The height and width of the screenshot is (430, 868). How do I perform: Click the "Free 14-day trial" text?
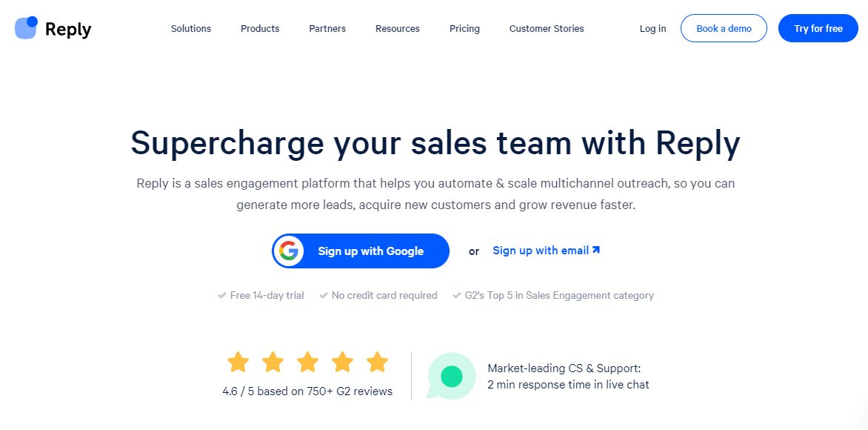[x=267, y=295]
